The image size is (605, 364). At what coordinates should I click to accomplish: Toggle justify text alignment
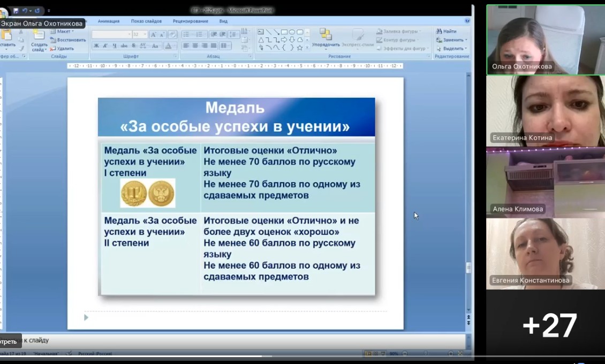click(x=214, y=46)
